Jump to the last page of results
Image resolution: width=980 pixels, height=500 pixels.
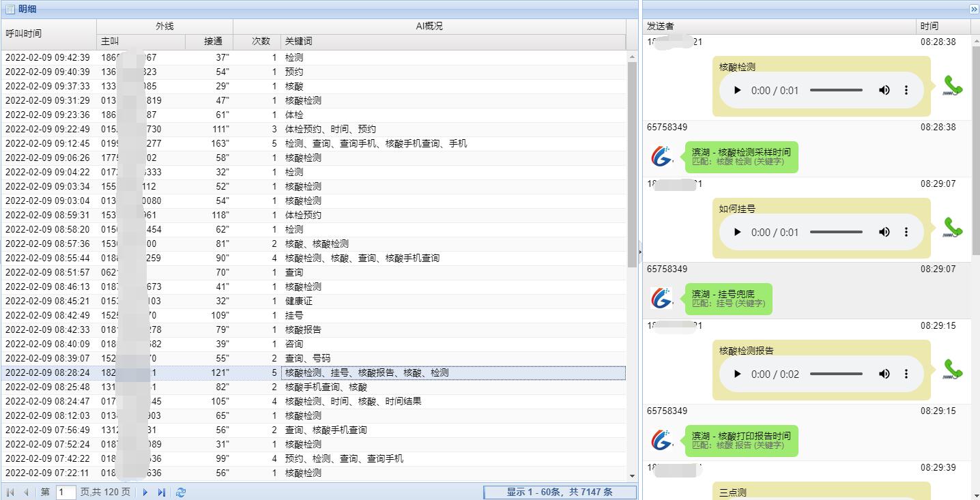click(162, 492)
